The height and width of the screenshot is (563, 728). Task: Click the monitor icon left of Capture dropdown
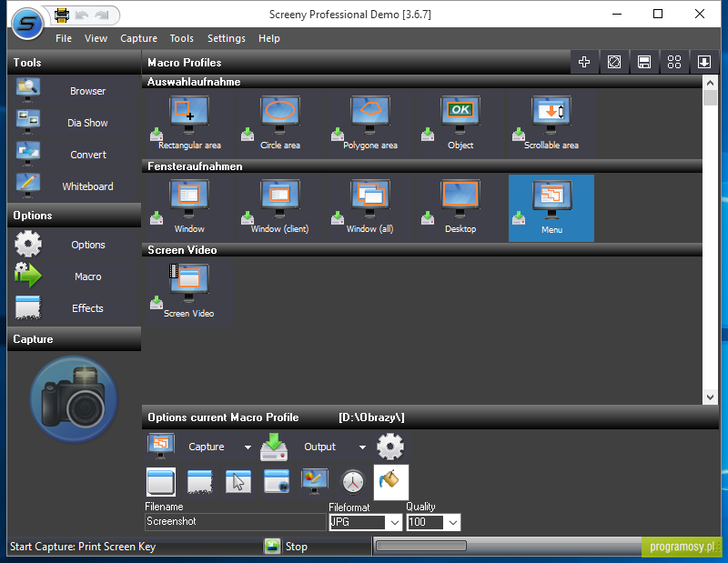pos(161,446)
